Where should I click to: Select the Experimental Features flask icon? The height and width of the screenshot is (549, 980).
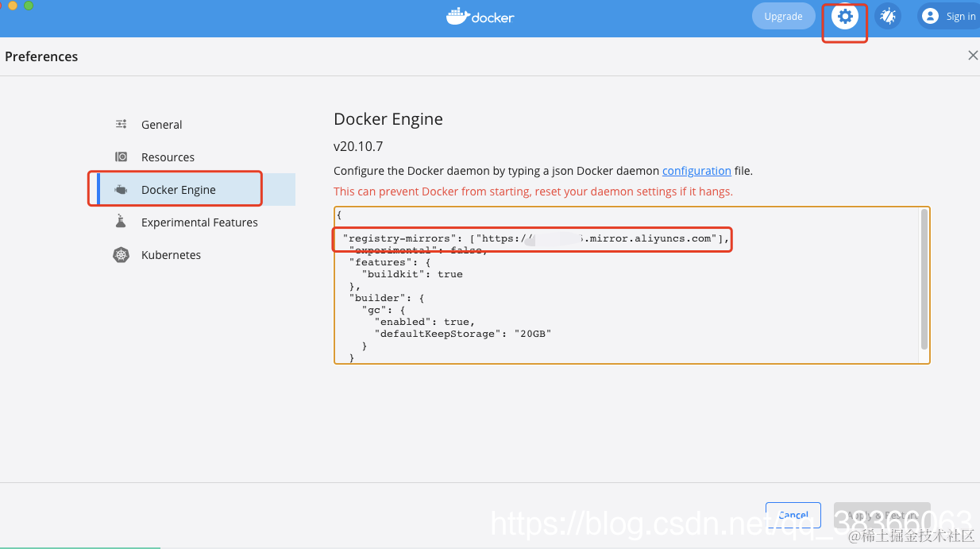pos(121,222)
